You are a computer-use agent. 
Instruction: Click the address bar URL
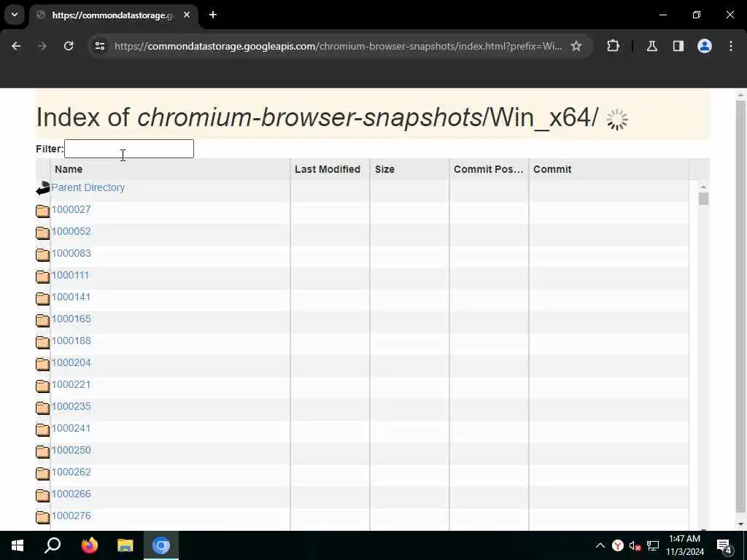tap(338, 46)
